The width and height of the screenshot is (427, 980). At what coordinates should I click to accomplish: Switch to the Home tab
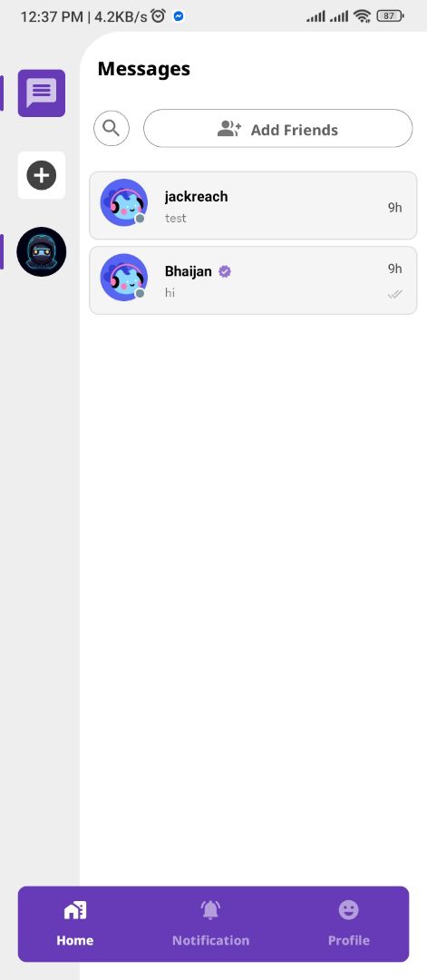[75, 924]
